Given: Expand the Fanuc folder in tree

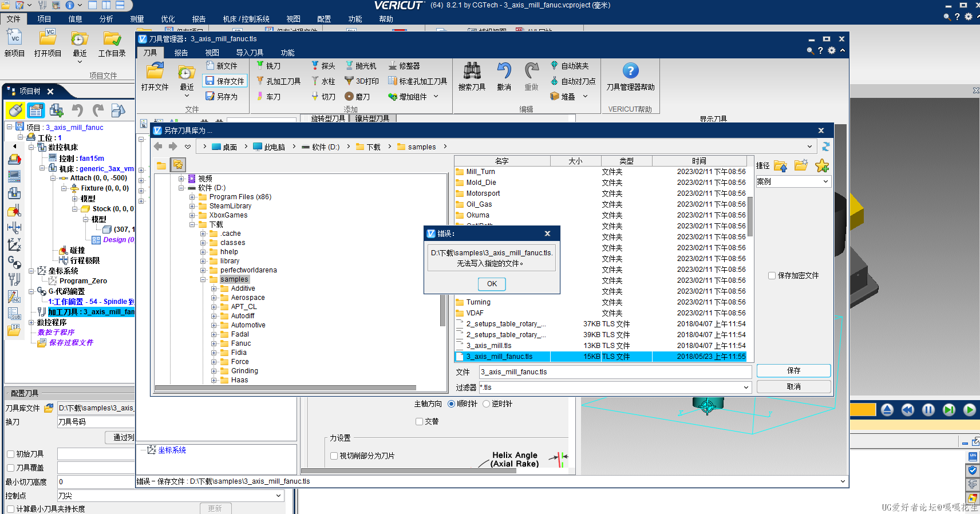Looking at the screenshot, I should coord(214,343).
